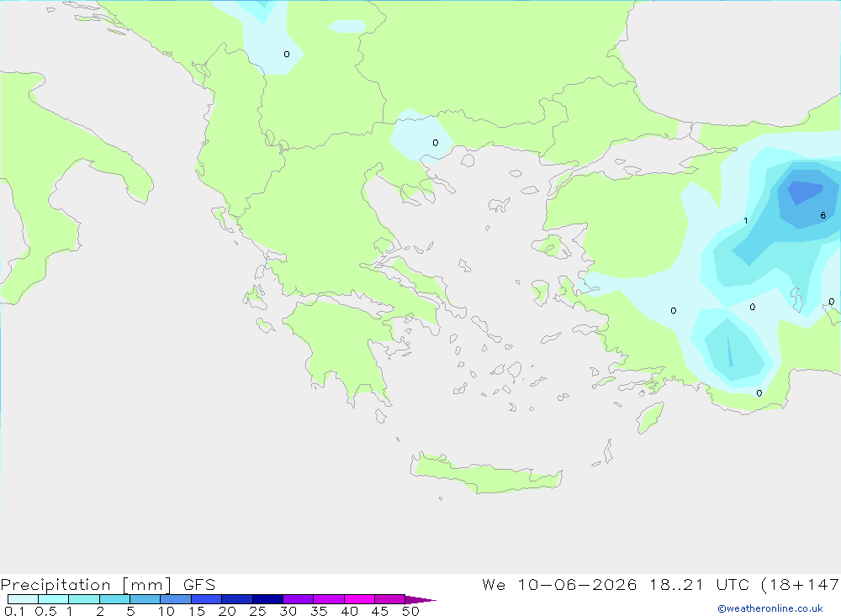This screenshot has width=841, height=616.
Task: Select the 15–20 mm blue legend swatch
Action: pyautogui.click(x=207, y=599)
